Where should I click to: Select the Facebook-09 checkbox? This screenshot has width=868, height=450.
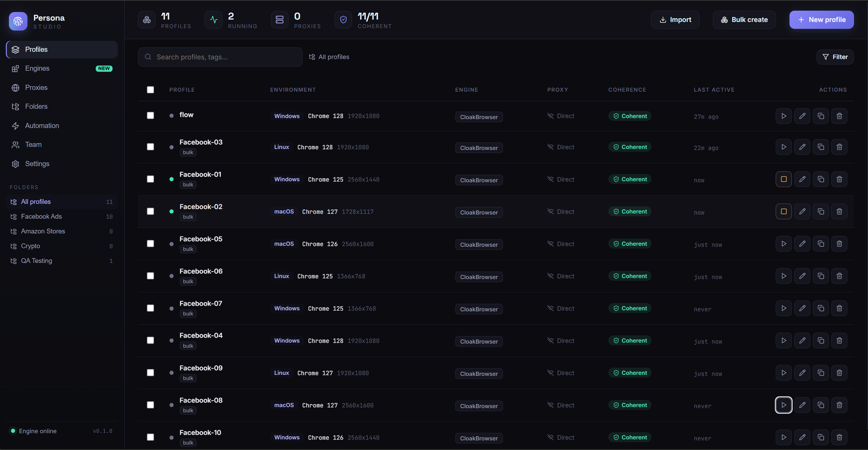click(150, 373)
